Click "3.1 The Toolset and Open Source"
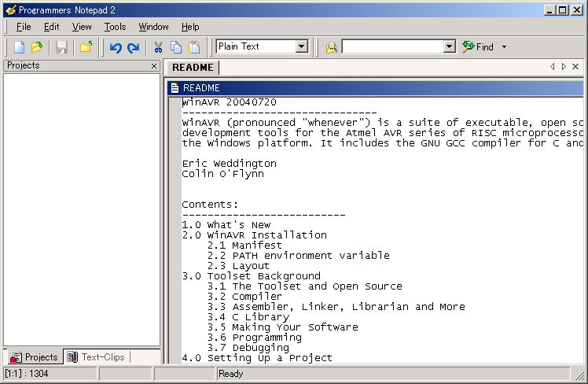The height and width of the screenshot is (384, 588). tap(305, 286)
